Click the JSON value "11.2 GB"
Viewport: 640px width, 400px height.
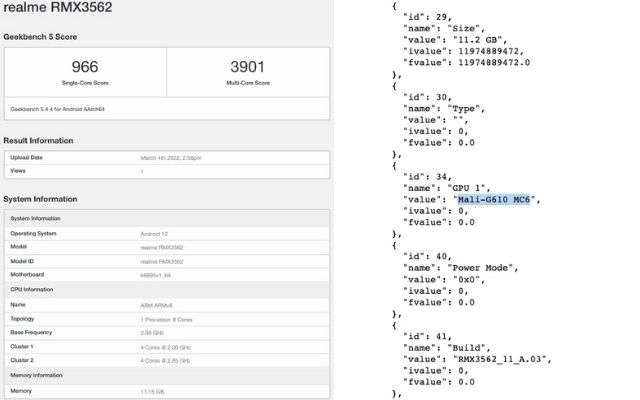478,40
